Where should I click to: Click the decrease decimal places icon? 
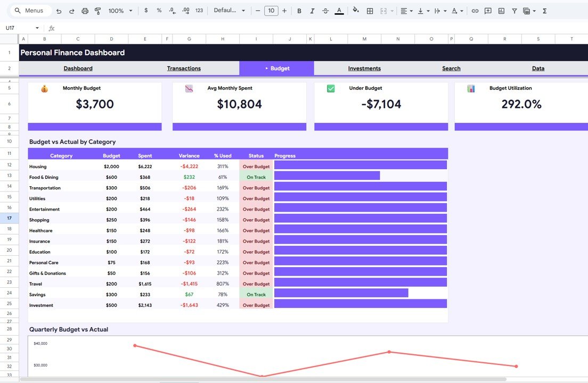point(171,11)
